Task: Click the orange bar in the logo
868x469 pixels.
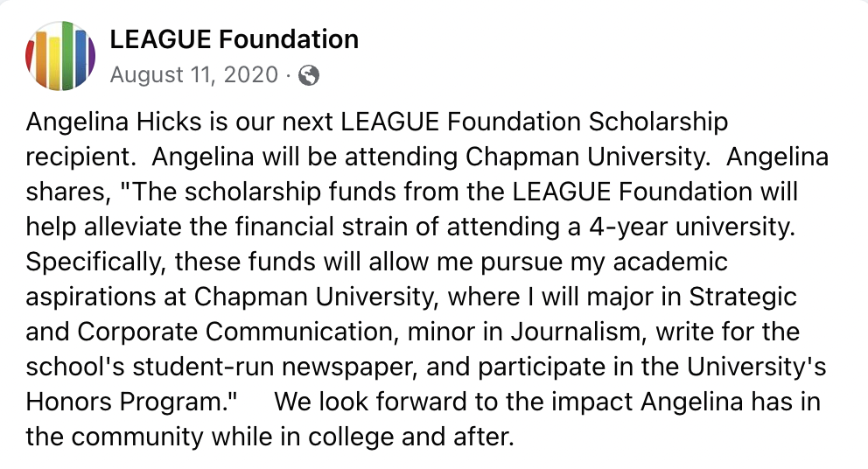Action: coord(41,60)
